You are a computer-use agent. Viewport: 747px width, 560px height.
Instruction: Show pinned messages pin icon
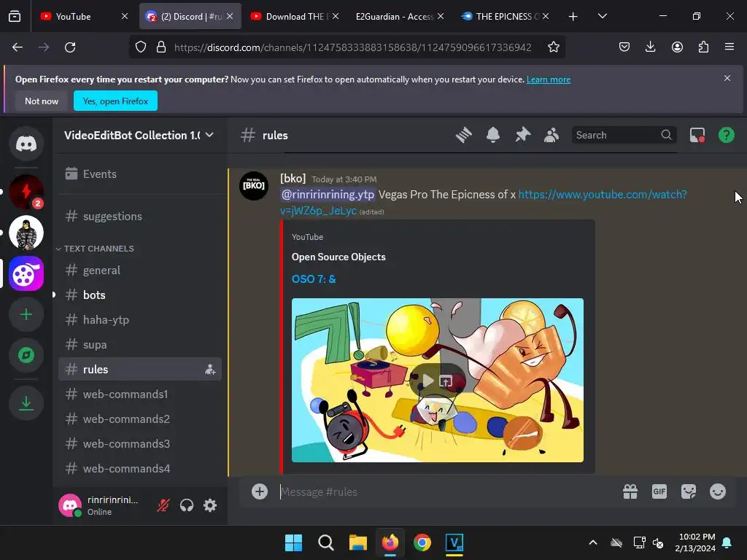tap(522, 135)
